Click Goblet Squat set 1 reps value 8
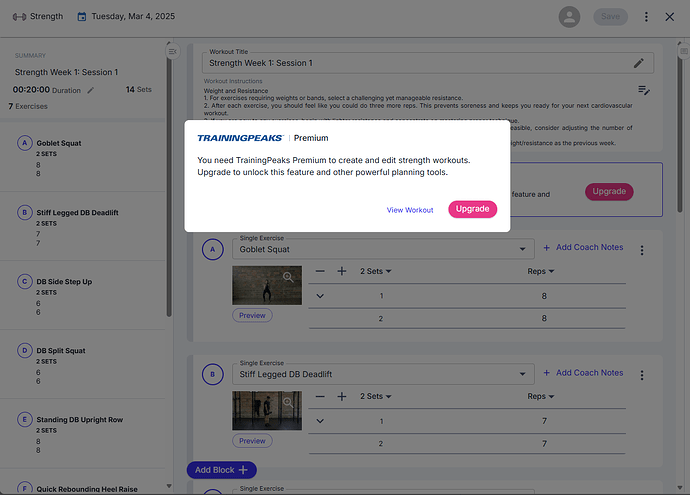The image size is (690, 495). (x=544, y=296)
